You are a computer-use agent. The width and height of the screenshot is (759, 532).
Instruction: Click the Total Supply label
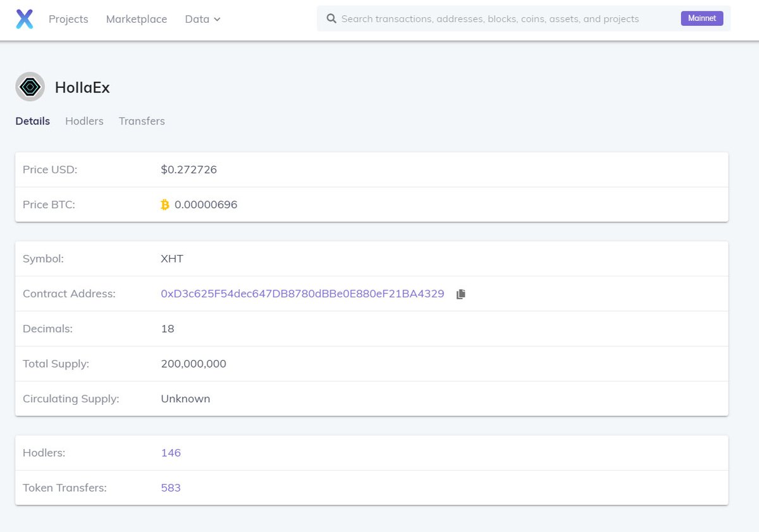[x=56, y=364]
